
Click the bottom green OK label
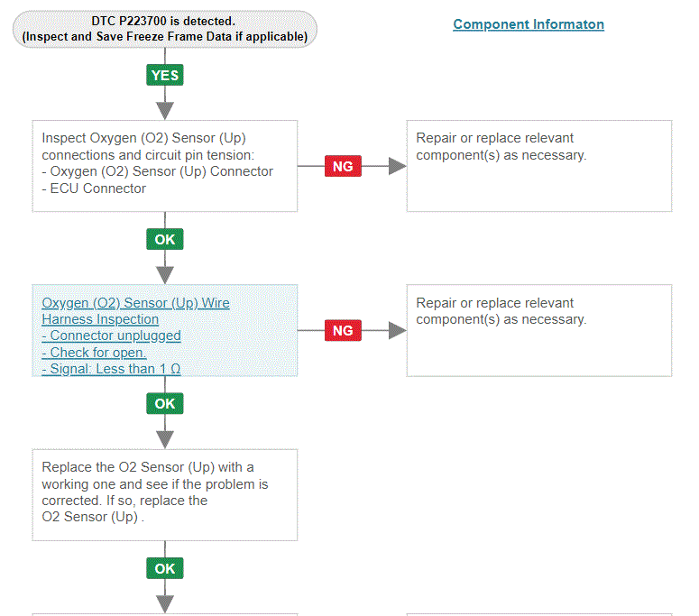point(165,568)
